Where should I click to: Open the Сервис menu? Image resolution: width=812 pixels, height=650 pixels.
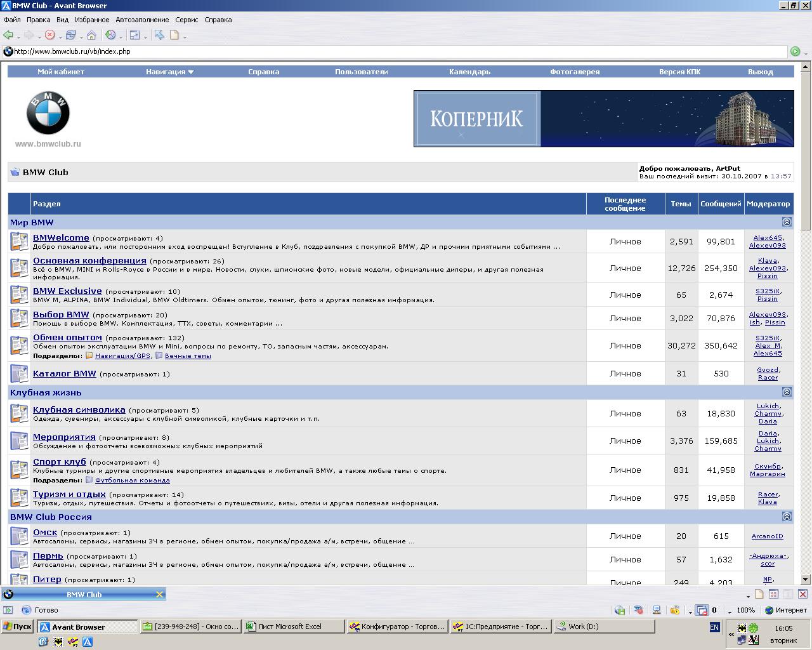click(187, 20)
